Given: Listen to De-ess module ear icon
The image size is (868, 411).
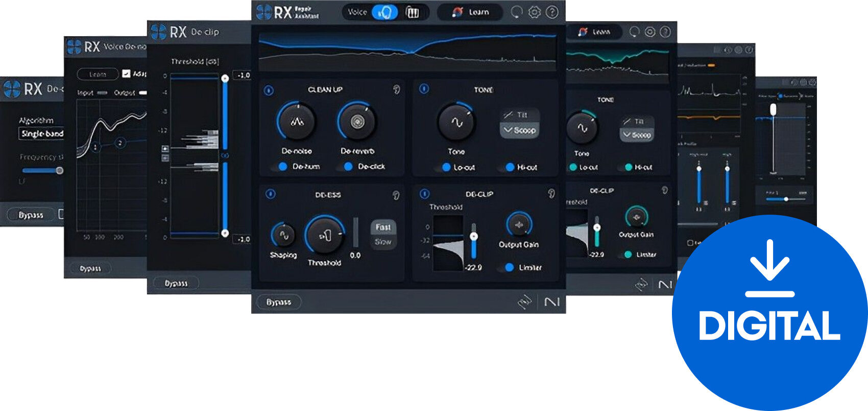Looking at the screenshot, I should 396,195.
